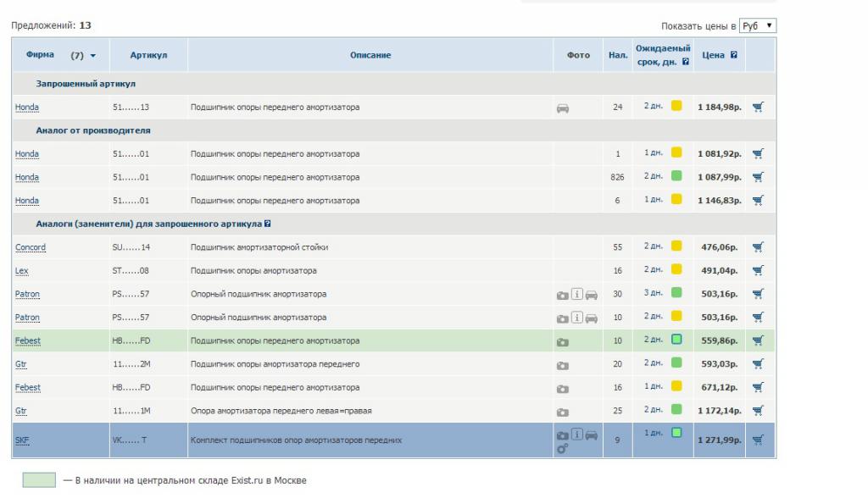Screen dimensions: 868x498
Task: Expand the Фирма filter dropdown arrow
Action: 92,56
